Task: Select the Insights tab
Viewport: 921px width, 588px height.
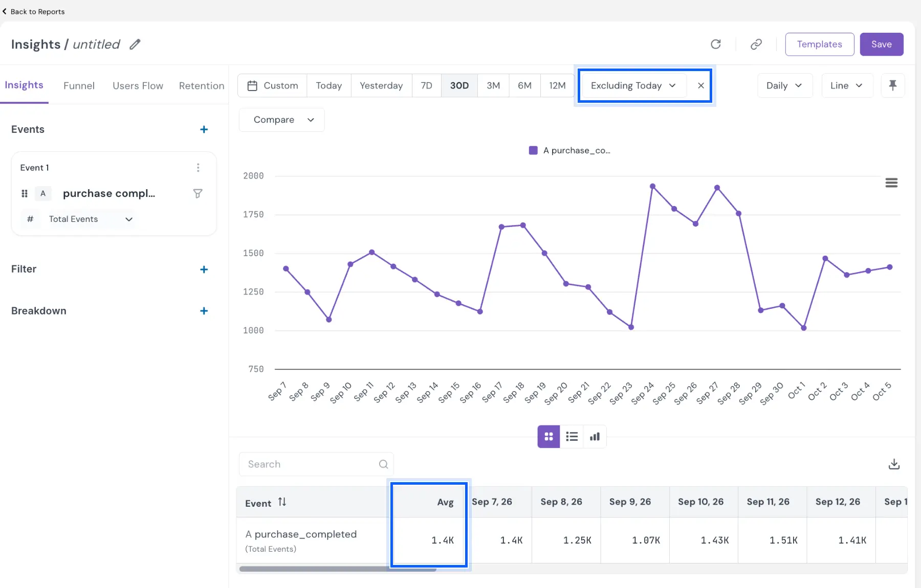Action: click(x=24, y=85)
